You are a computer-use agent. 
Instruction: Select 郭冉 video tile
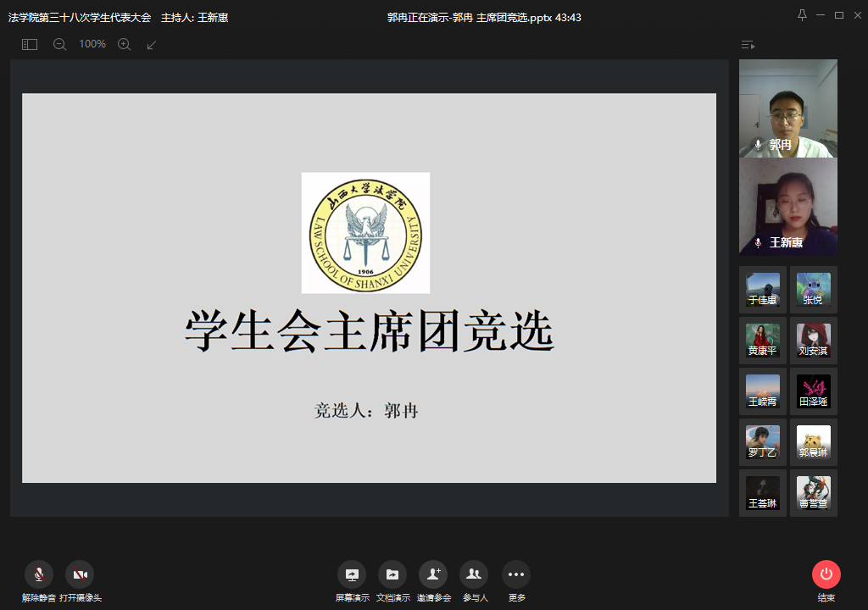[x=788, y=108]
